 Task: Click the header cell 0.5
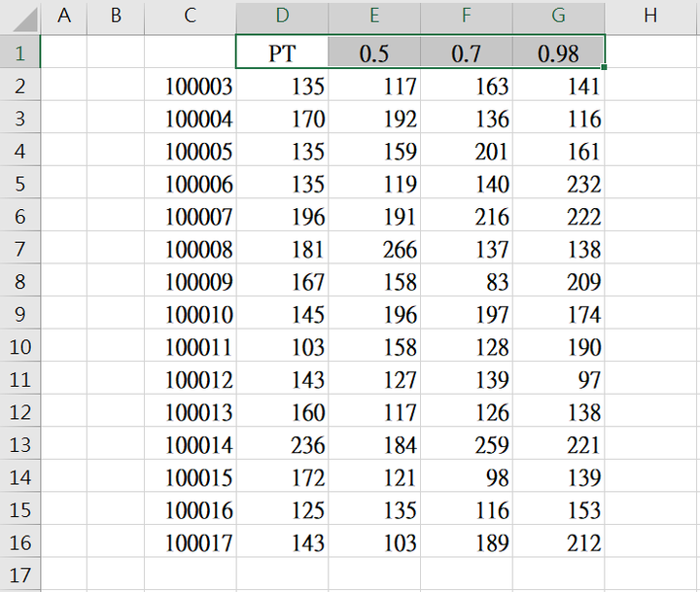click(374, 52)
